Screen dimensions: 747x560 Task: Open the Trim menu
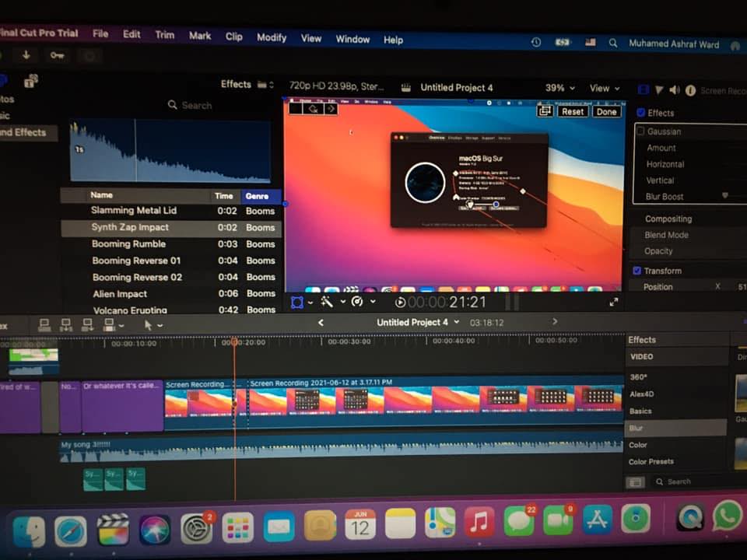(165, 35)
